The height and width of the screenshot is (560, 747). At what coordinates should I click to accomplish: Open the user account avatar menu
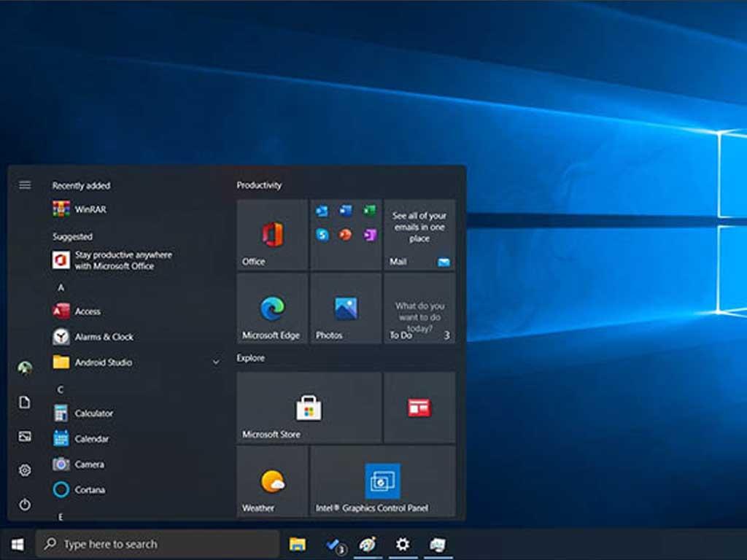pos(25,367)
